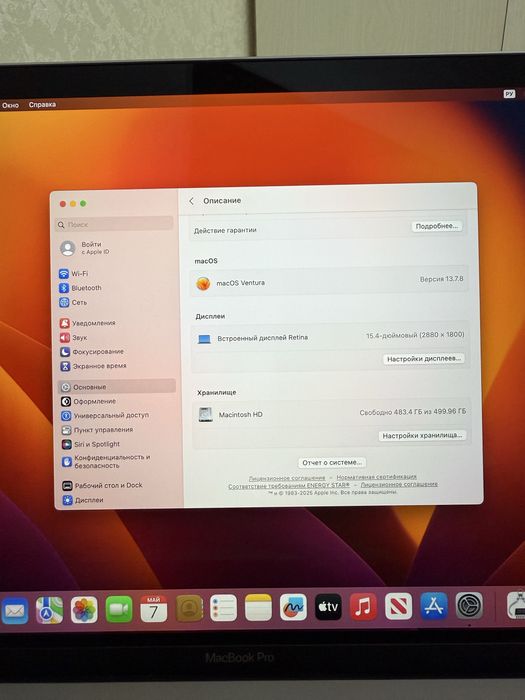This screenshot has height=700, width=525.
Task: Open Contacts app in Dock
Action: (x=189, y=608)
